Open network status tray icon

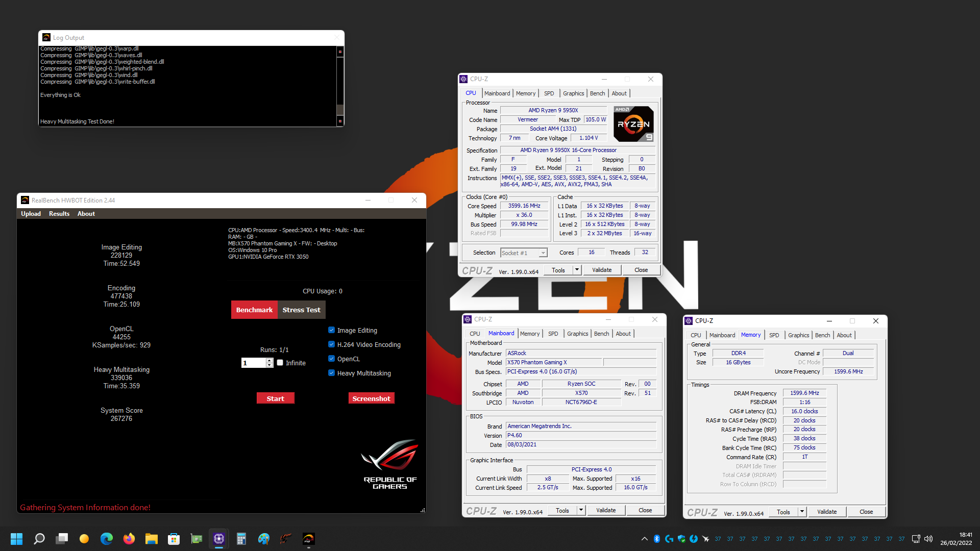[916, 539]
